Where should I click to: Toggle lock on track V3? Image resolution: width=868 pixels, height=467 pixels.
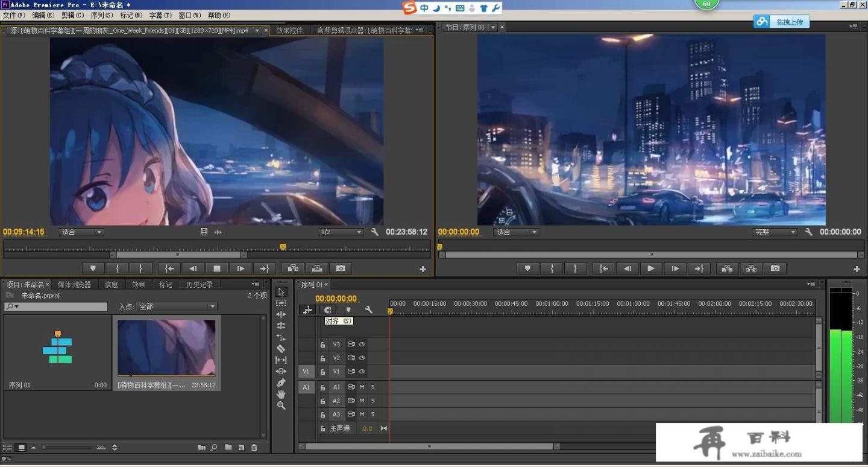point(322,345)
